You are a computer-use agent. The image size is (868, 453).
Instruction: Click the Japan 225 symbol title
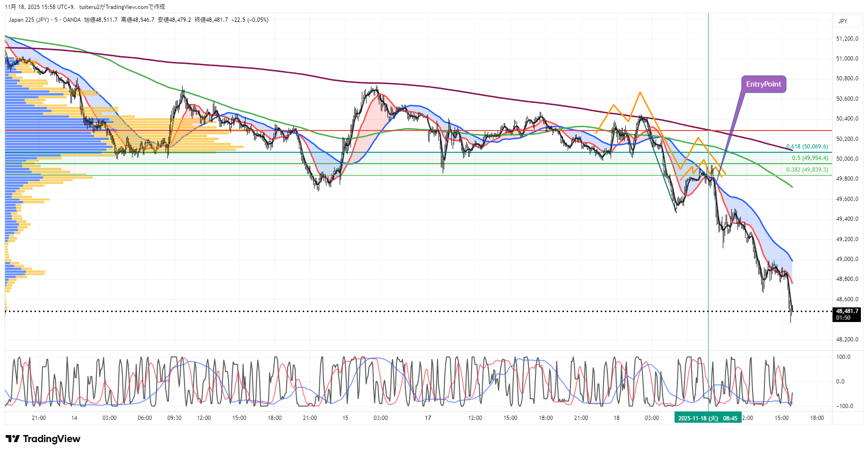point(28,20)
